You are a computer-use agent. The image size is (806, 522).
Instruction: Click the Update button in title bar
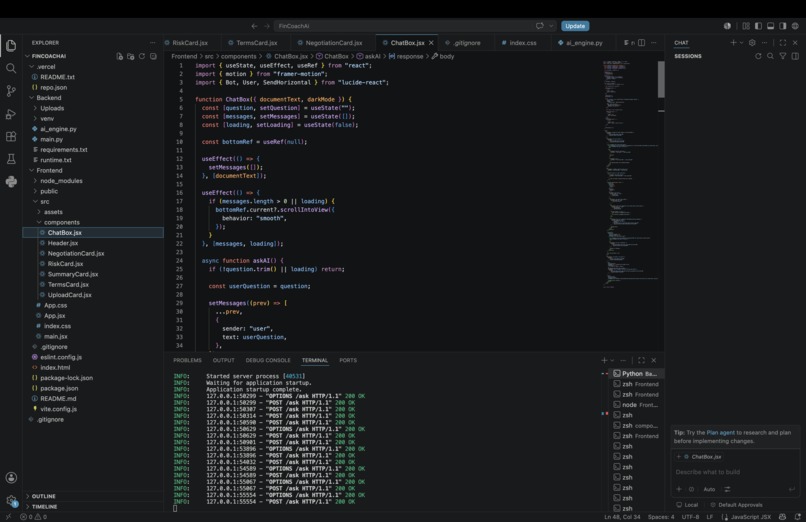[x=575, y=26]
